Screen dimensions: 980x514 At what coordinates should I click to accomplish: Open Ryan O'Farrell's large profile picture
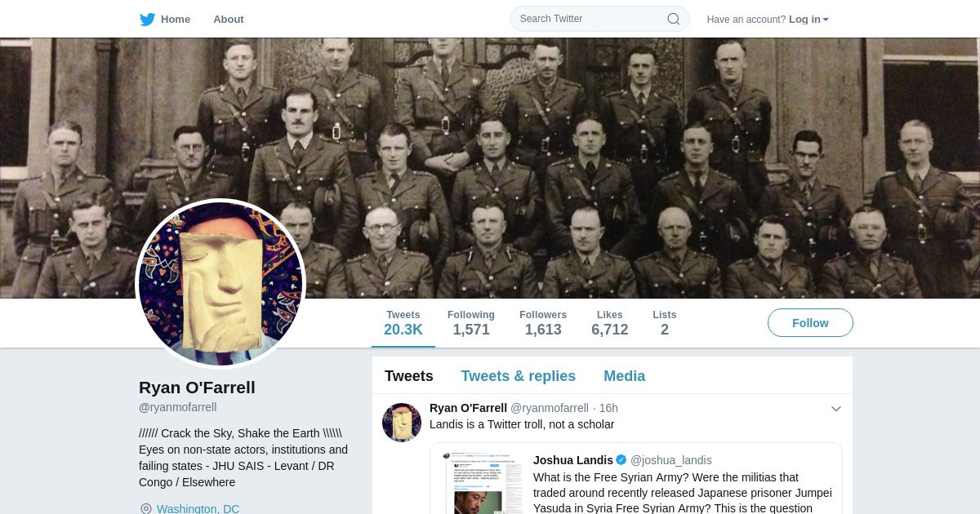pos(220,283)
